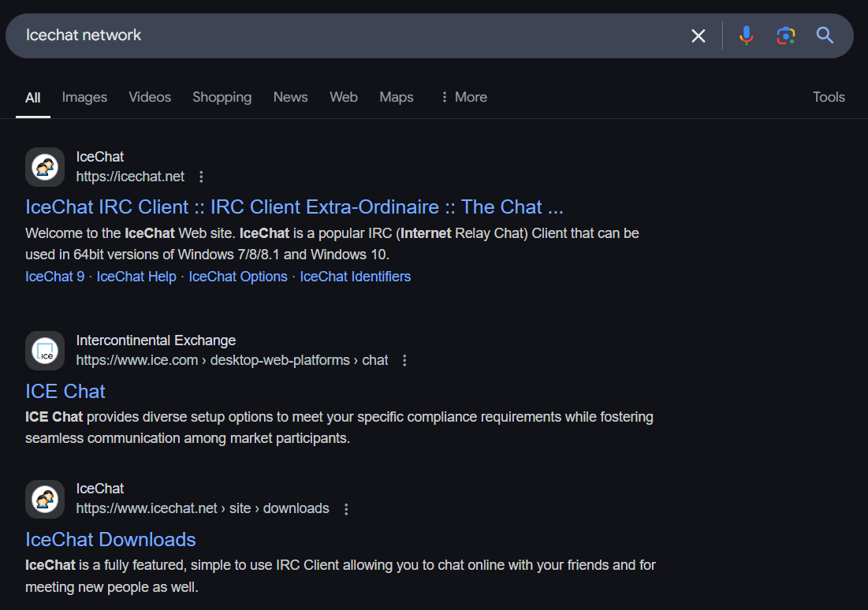Open the News tab

point(291,98)
